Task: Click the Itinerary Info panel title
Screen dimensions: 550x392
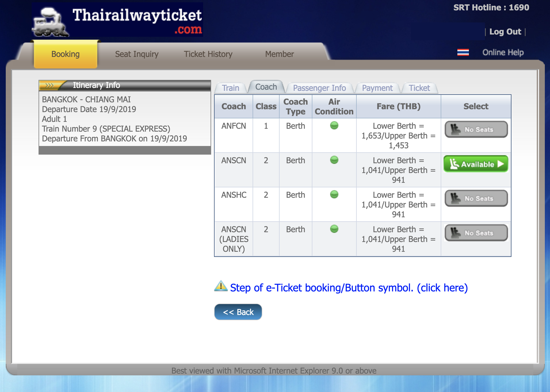Action: [96, 85]
